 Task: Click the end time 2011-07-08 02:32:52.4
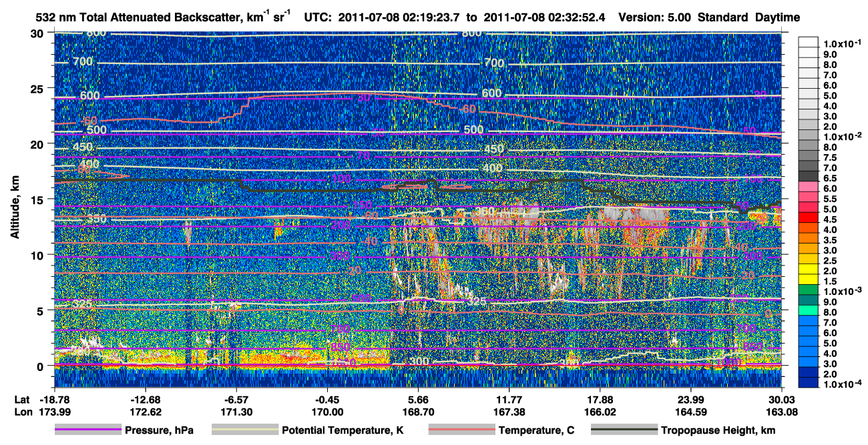tap(544, 17)
